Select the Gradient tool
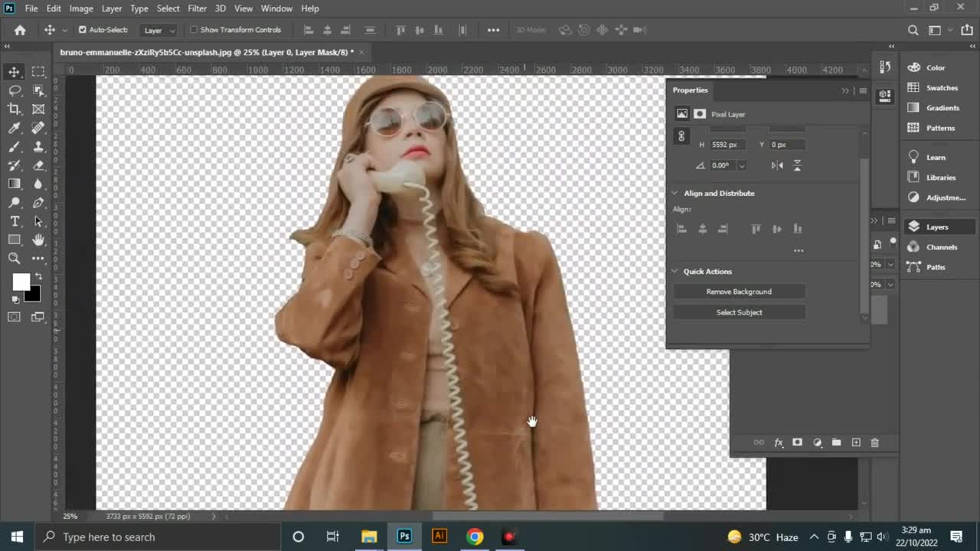The width and height of the screenshot is (980, 551). click(x=15, y=184)
